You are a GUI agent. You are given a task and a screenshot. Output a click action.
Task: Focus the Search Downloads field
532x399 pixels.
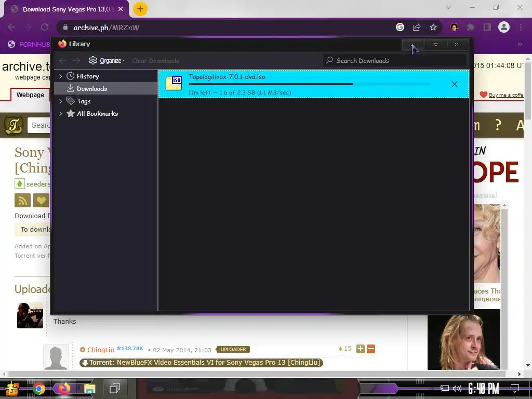(x=395, y=61)
